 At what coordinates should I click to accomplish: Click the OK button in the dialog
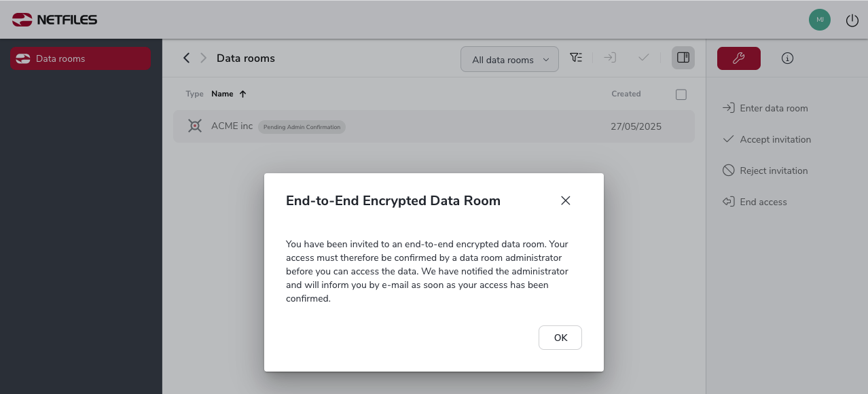click(x=560, y=338)
